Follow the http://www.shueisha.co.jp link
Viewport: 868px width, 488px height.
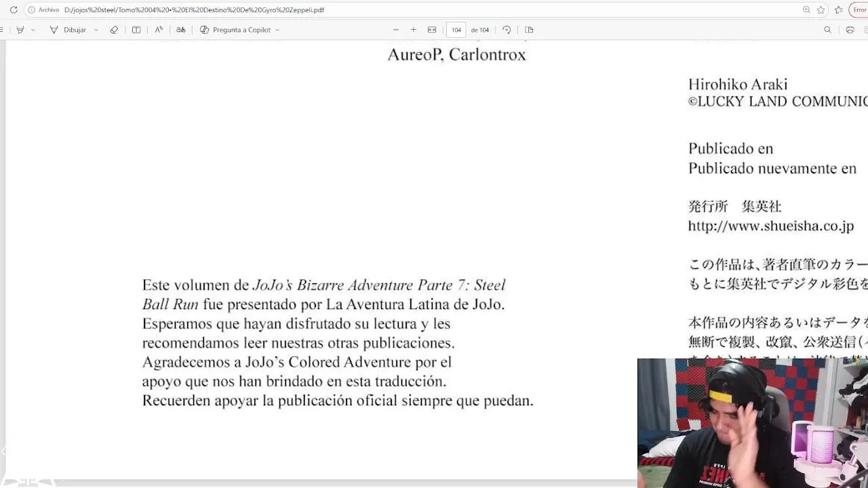(771, 226)
